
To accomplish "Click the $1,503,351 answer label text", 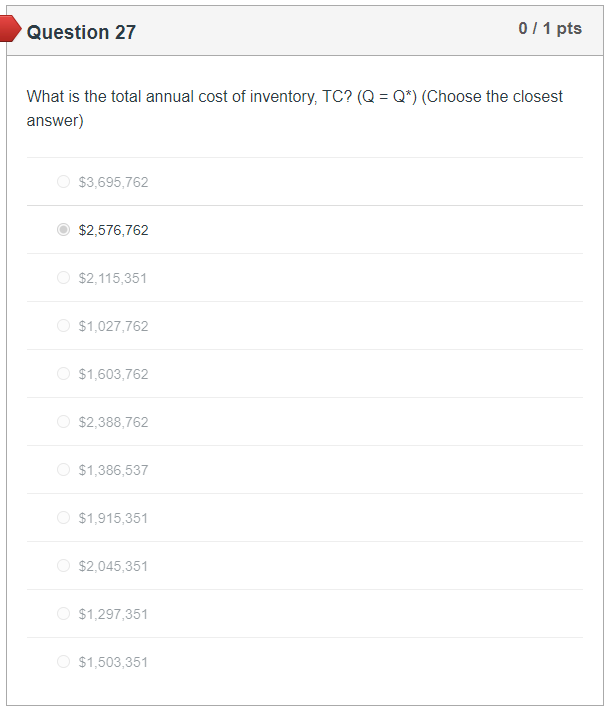I will point(113,662).
